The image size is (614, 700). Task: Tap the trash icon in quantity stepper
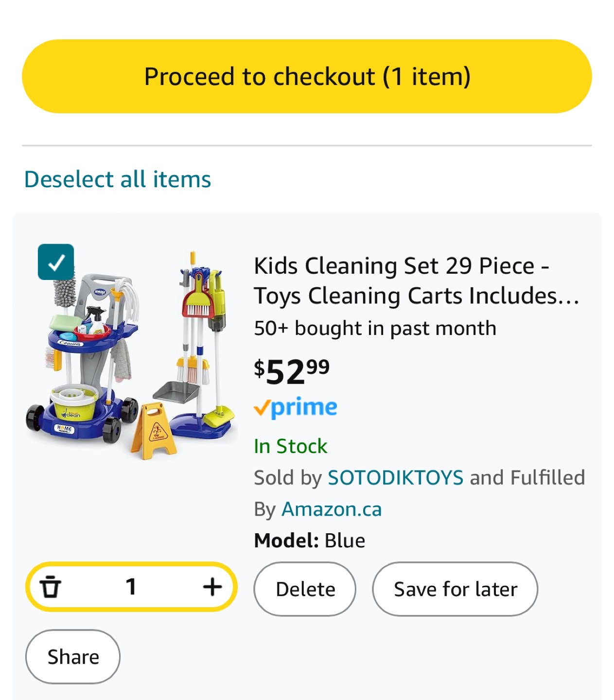[x=50, y=586]
